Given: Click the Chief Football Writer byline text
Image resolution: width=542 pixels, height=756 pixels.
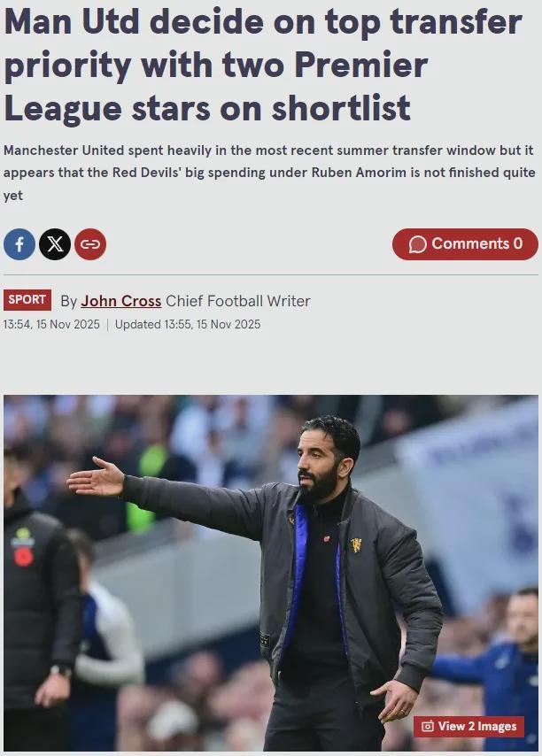Looking at the screenshot, I should tap(237, 301).
